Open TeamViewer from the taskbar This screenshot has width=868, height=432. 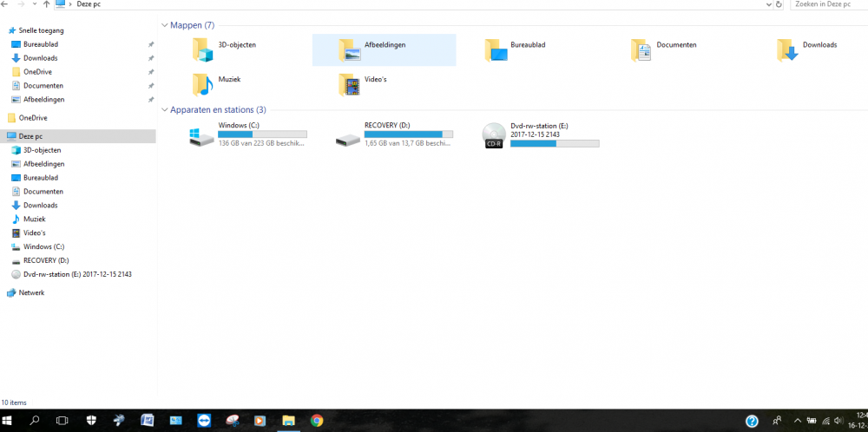coord(204,421)
